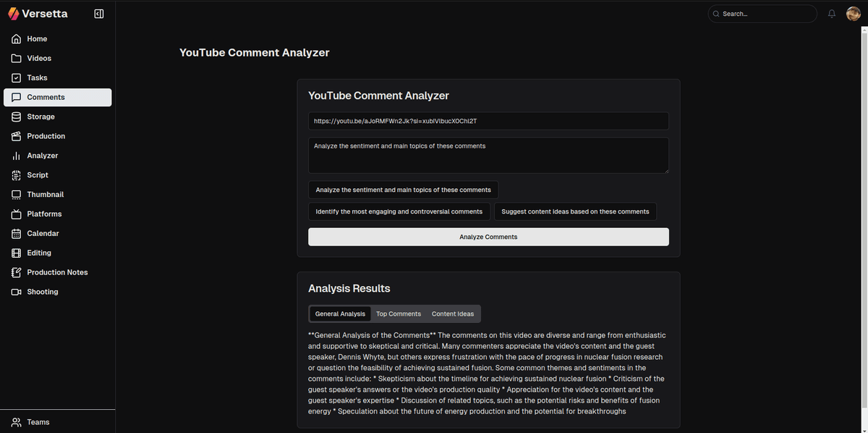
Task: Click the Production Notes pencil icon
Action: click(16, 273)
